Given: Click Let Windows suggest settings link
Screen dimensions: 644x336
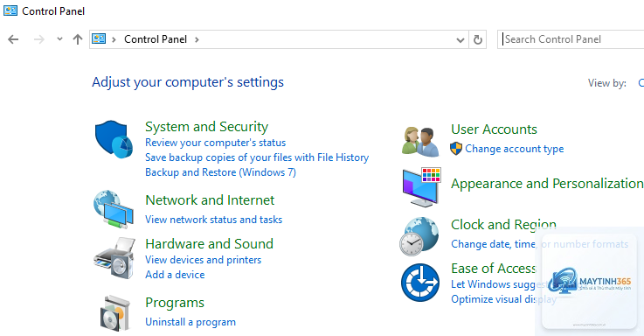Looking at the screenshot, I should 514,284.
